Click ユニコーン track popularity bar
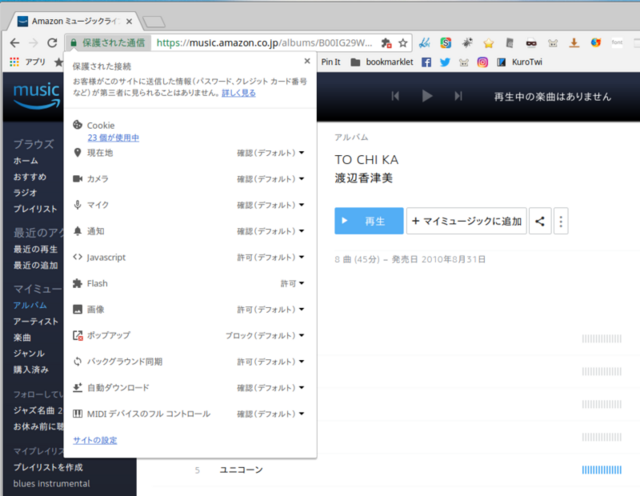Viewport: 640px width, 496px height. tap(602, 470)
